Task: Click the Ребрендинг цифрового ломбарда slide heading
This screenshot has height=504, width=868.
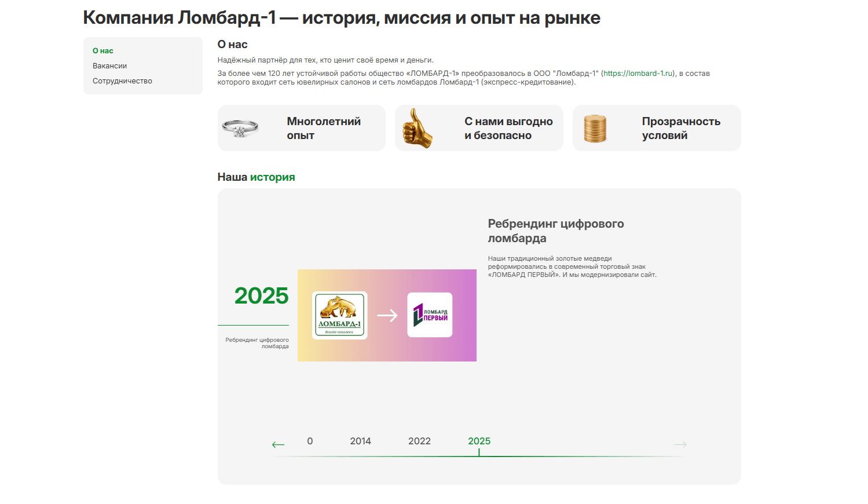Action: coord(555,231)
